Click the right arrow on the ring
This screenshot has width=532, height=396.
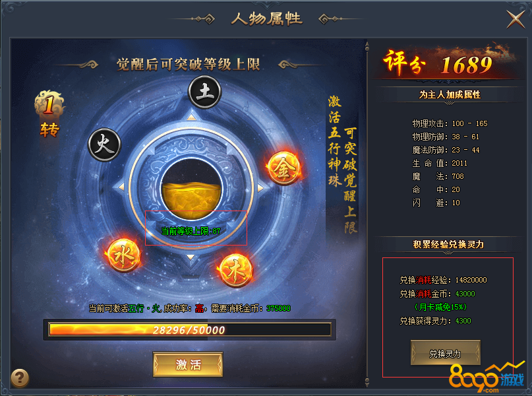pos(260,188)
